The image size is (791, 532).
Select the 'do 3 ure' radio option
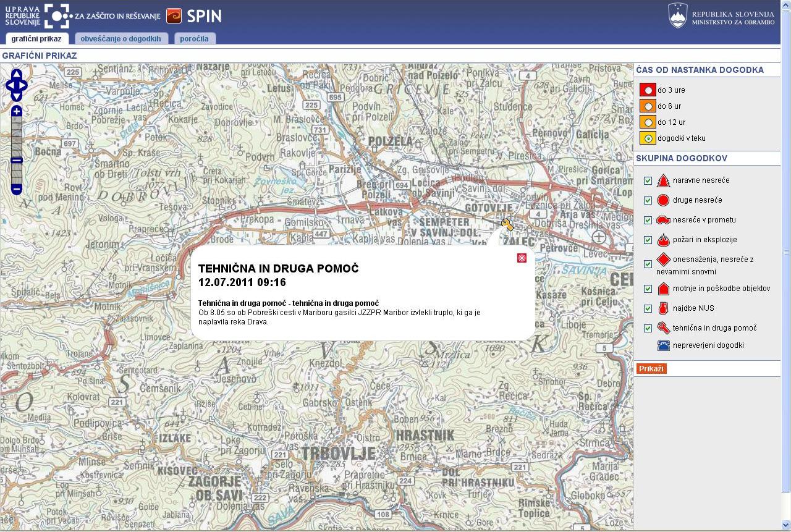click(x=648, y=90)
